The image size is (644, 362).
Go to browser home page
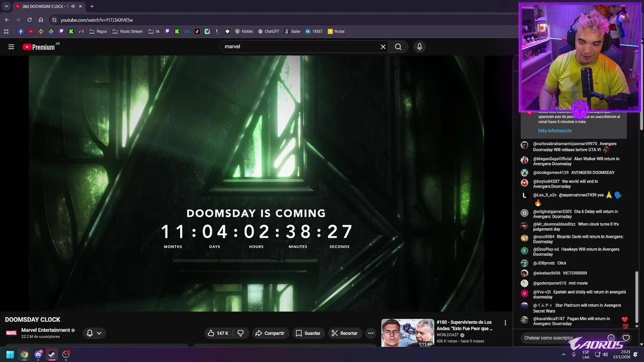41,20
